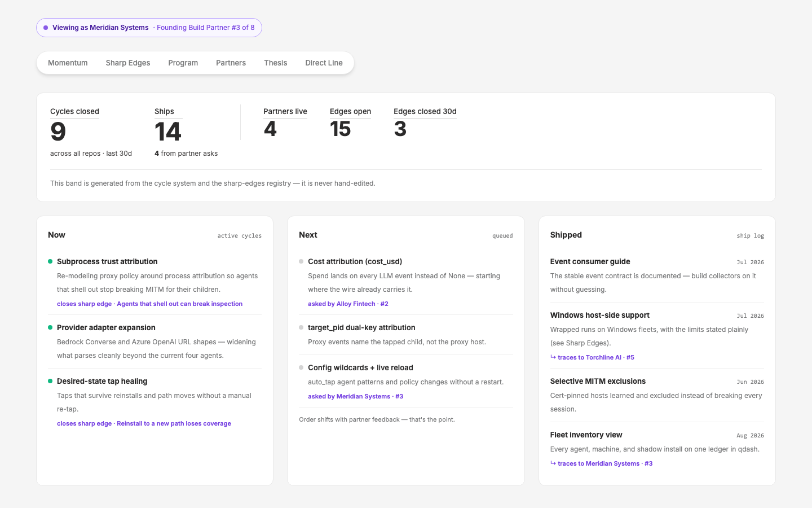Viewport: 812px width, 508px height.
Task: Click the 'active cycles' label
Action: (x=240, y=236)
